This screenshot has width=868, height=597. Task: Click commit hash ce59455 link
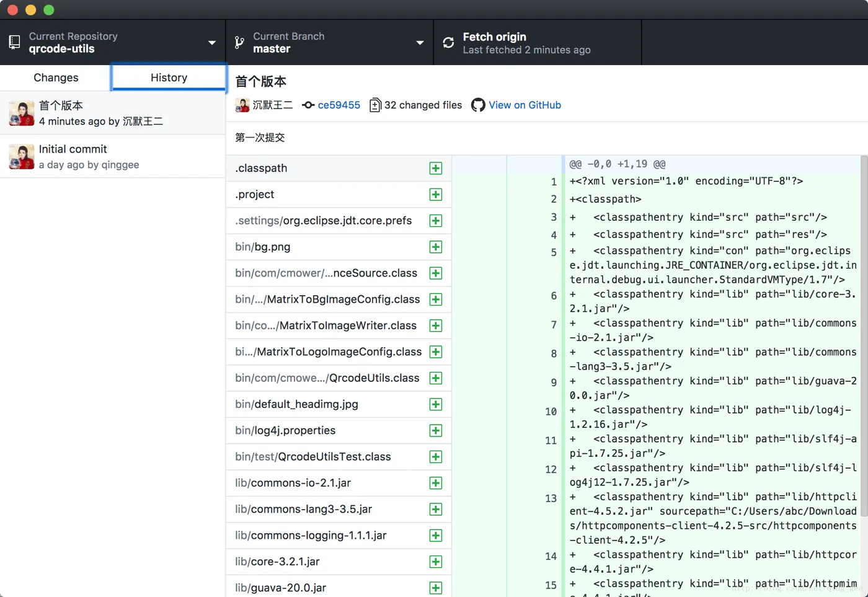pyautogui.click(x=339, y=105)
